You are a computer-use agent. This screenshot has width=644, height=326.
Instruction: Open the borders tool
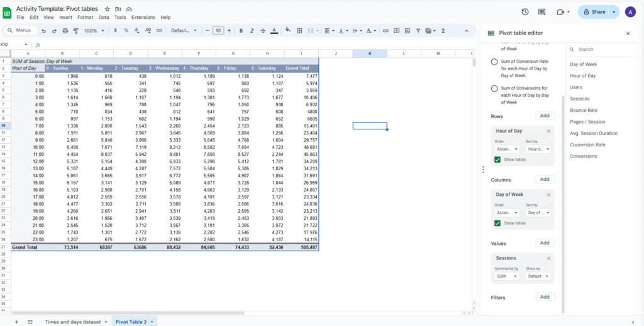point(300,30)
